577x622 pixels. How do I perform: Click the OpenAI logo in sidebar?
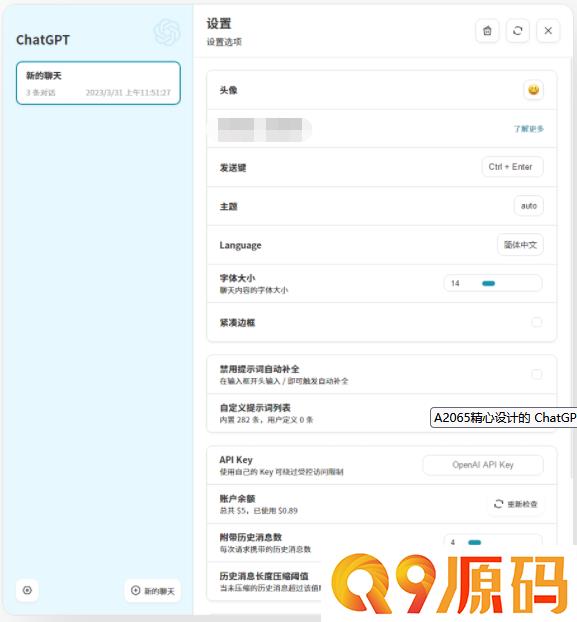(167, 32)
